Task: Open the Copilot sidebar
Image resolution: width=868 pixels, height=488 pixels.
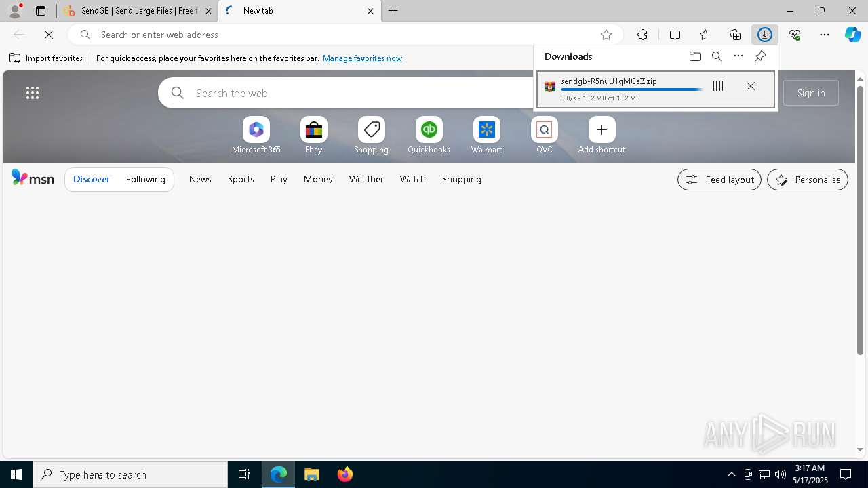Action: coord(853,35)
